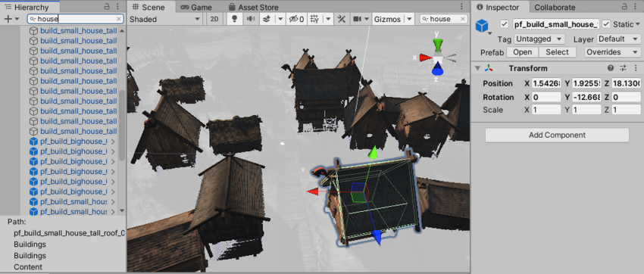Lock the Inspector panel
The height and width of the screenshot is (274, 644).
point(624,7)
